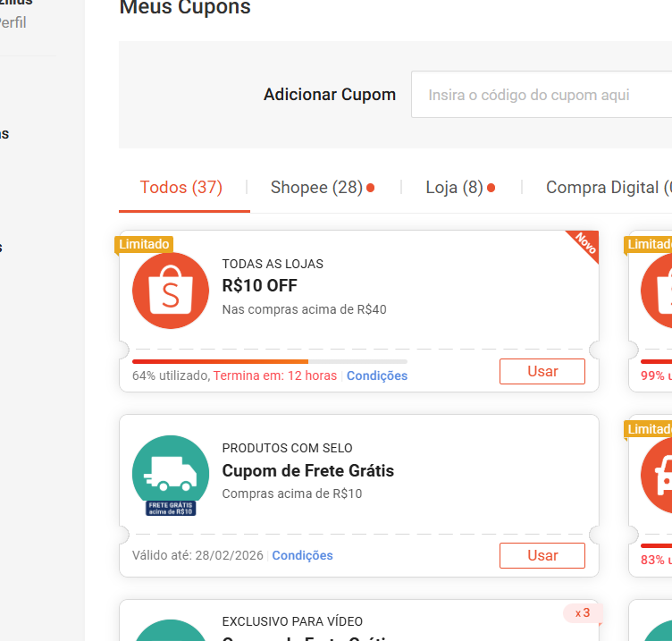Click Usar on the R$10 OFF coupon

point(542,371)
